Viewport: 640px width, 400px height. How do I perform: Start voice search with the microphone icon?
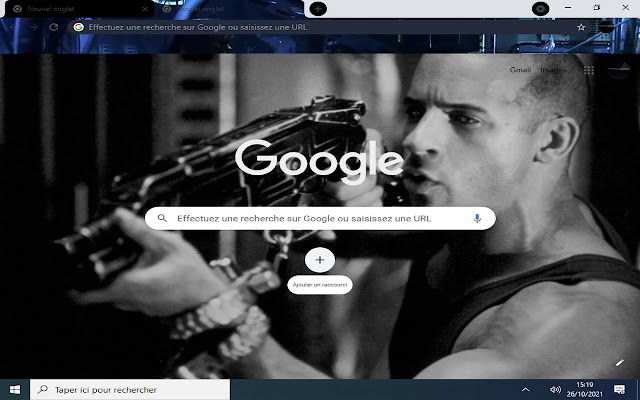point(477,218)
